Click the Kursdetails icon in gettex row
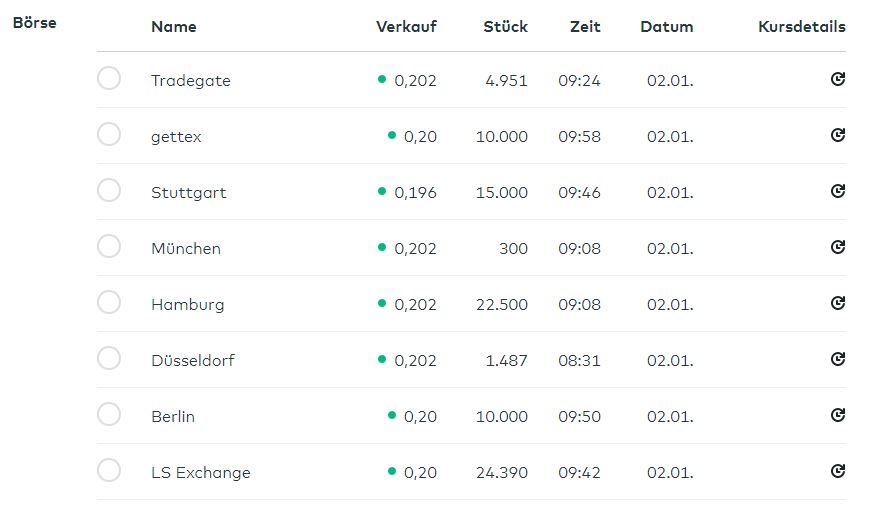Screen dimensions: 882x519 click(838, 135)
